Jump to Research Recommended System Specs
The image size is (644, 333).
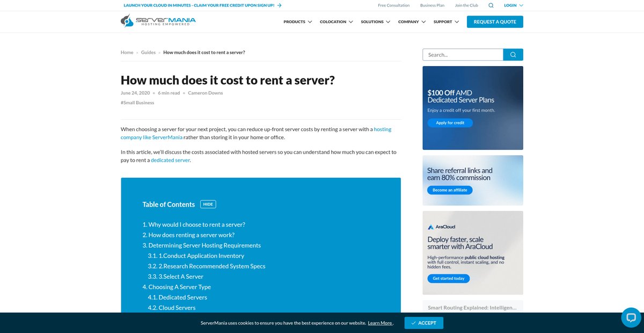coord(207,266)
